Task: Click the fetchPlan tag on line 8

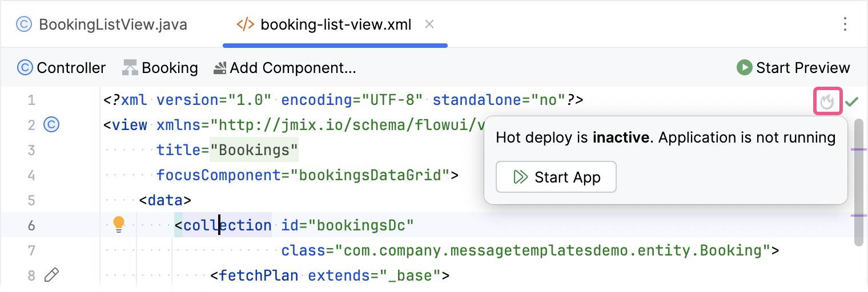Action: pos(259,276)
